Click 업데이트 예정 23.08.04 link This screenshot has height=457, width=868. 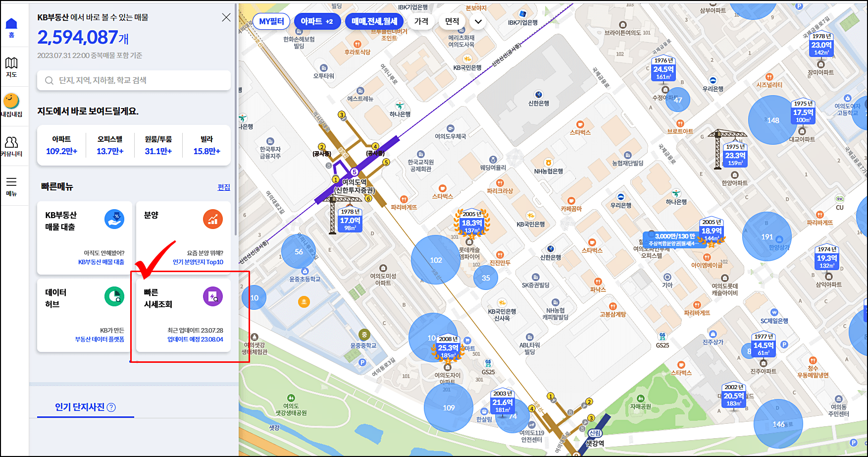click(195, 340)
